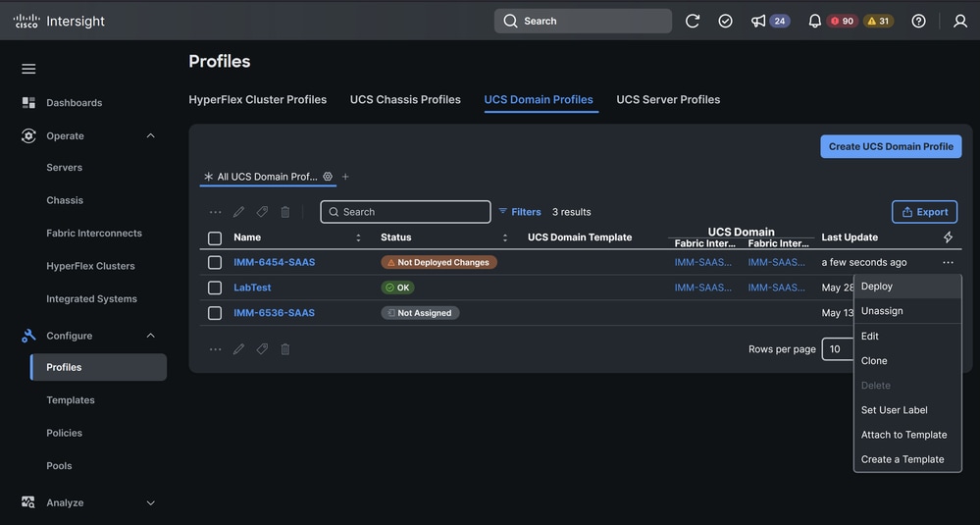The height and width of the screenshot is (525, 980).
Task: Sort by Name column arrows
Action: pos(358,237)
